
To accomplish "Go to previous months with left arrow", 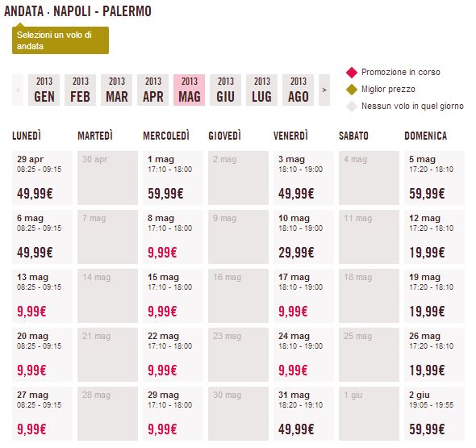I will (x=18, y=90).
